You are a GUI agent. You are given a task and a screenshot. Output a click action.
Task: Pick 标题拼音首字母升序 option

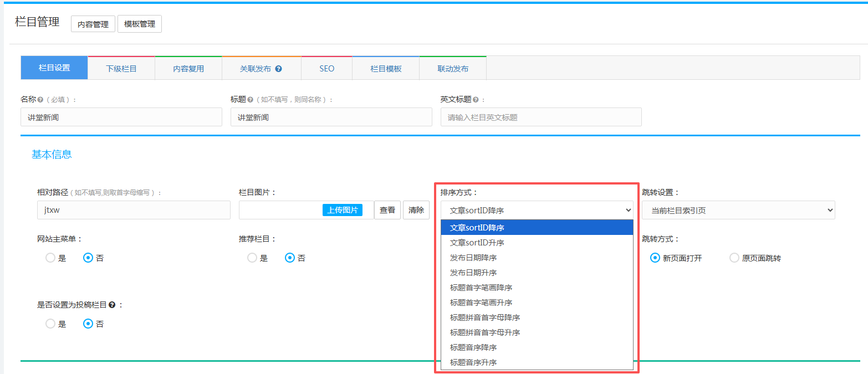(x=485, y=332)
